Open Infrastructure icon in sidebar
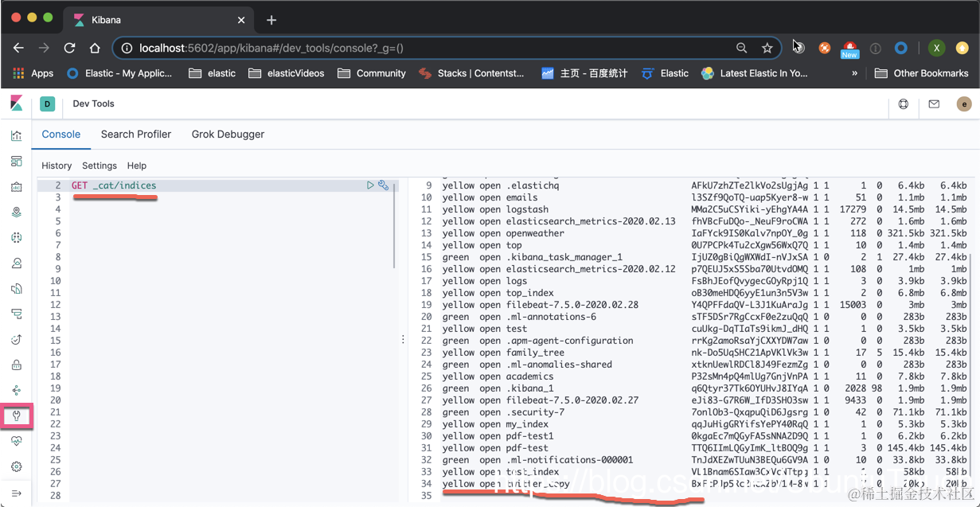 [16, 263]
